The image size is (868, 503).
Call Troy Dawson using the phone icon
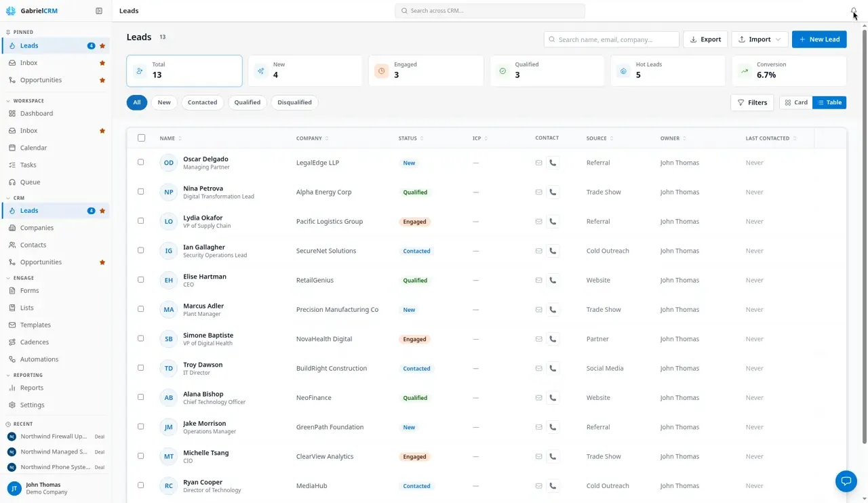pyautogui.click(x=553, y=368)
